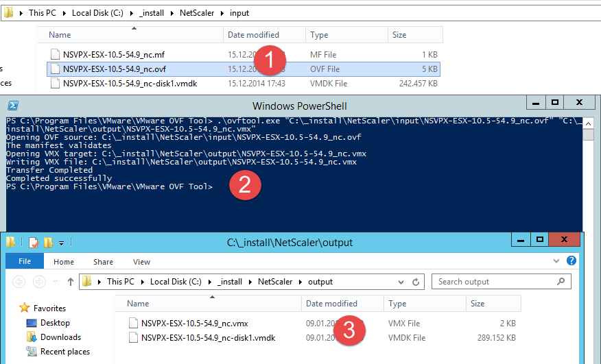Select Desktop under Favorites

click(55, 323)
